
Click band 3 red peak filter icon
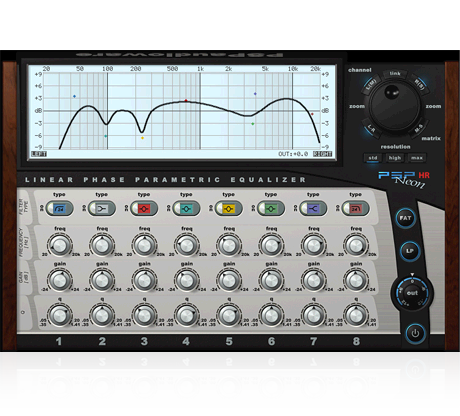144,209
